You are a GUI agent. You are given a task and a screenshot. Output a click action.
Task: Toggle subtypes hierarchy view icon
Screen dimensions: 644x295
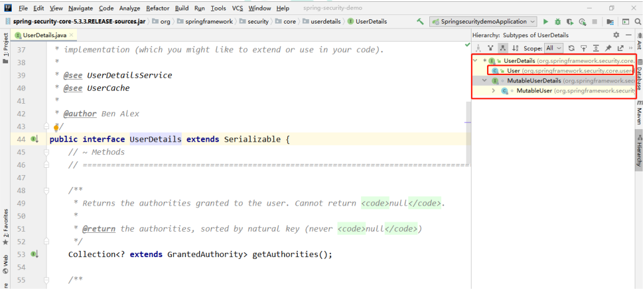point(503,48)
